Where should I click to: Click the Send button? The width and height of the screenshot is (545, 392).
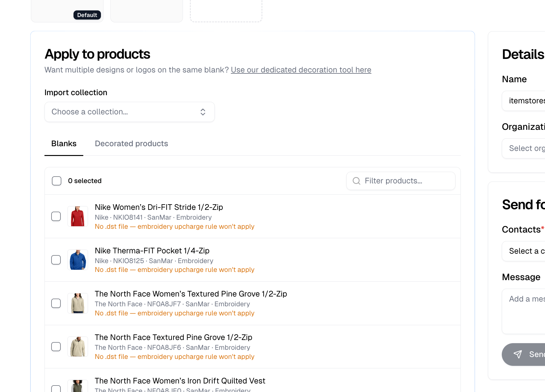pos(524,355)
